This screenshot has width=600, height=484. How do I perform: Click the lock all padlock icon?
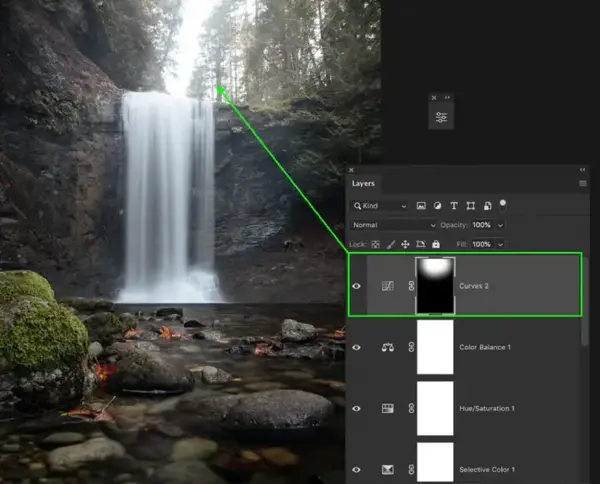coord(435,244)
